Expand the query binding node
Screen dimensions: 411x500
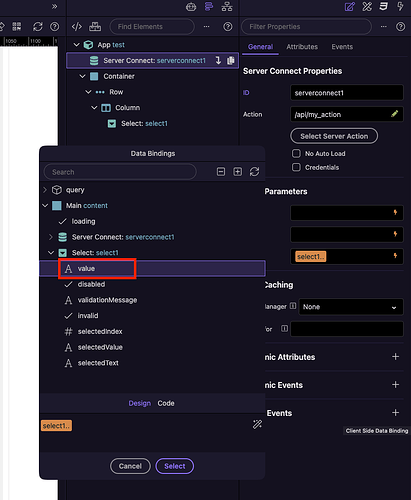pos(45,190)
